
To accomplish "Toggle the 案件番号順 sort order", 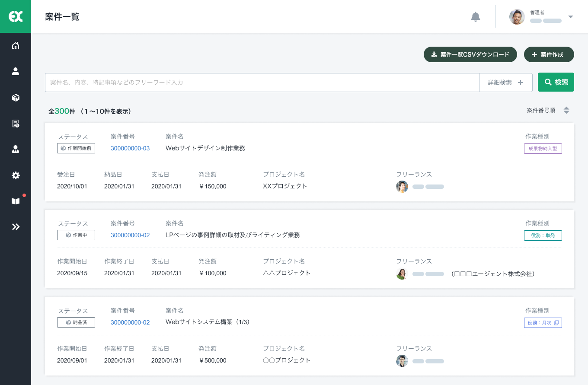I will [x=566, y=111].
